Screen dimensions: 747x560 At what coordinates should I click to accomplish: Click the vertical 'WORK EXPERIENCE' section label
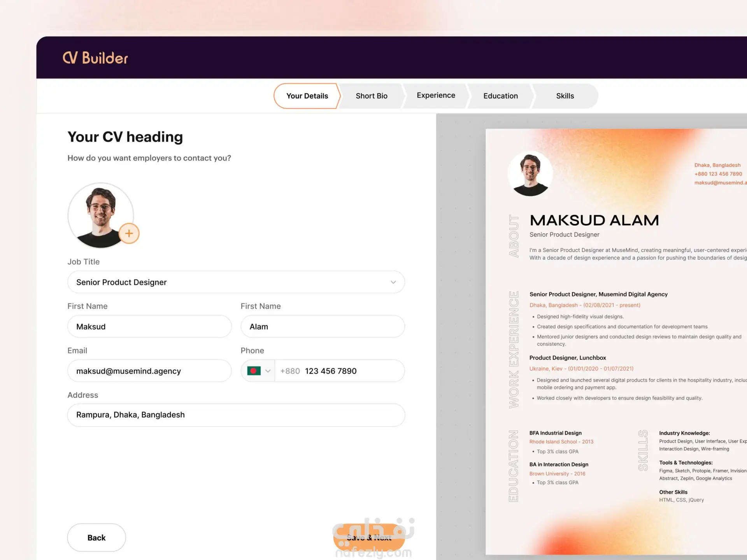pos(514,350)
